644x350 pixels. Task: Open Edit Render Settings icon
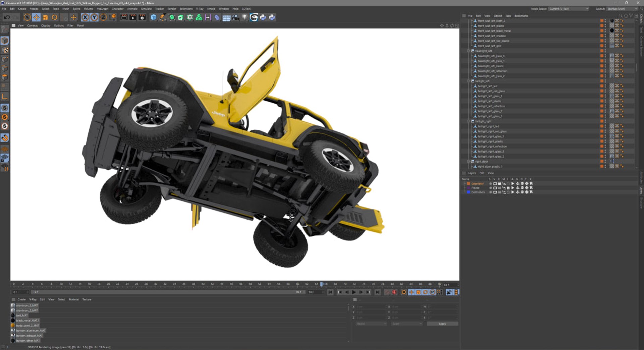142,17
